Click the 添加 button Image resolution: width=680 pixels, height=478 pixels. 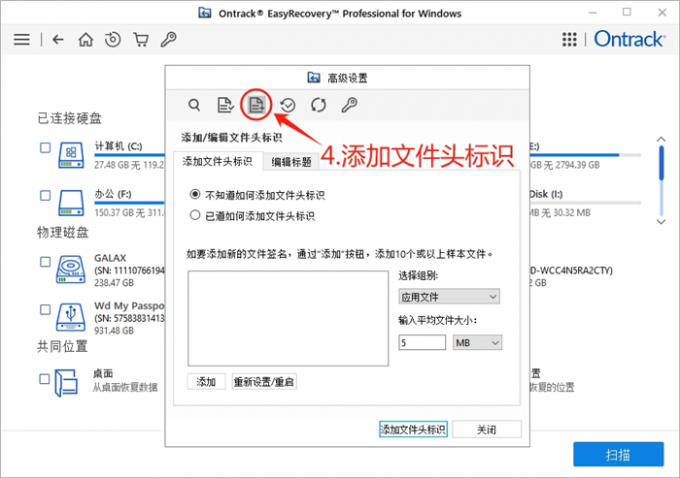pos(206,382)
